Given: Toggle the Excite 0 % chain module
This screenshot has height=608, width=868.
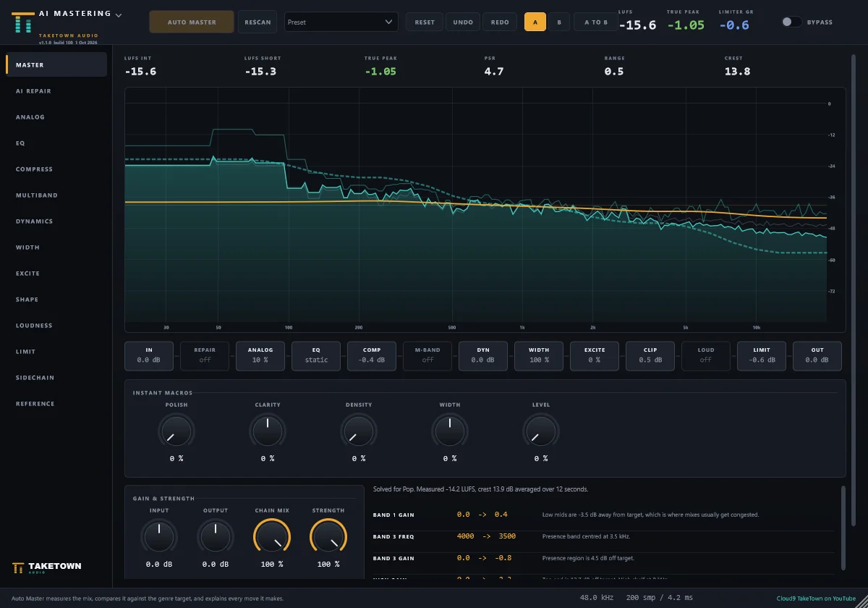Looking at the screenshot, I should point(595,355).
